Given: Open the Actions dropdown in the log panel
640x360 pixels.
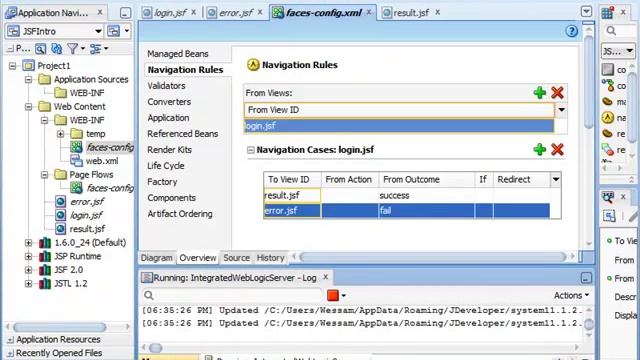Looking at the screenshot, I should click(x=571, y=295).
